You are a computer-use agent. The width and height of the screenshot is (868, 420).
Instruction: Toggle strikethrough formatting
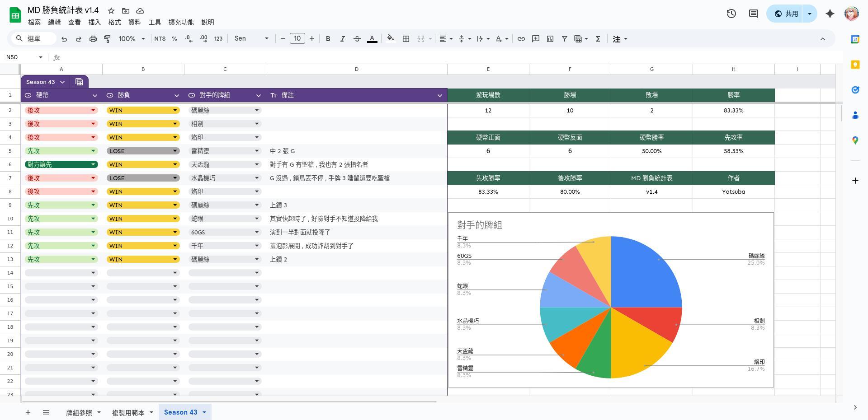(x=357, y=39)
